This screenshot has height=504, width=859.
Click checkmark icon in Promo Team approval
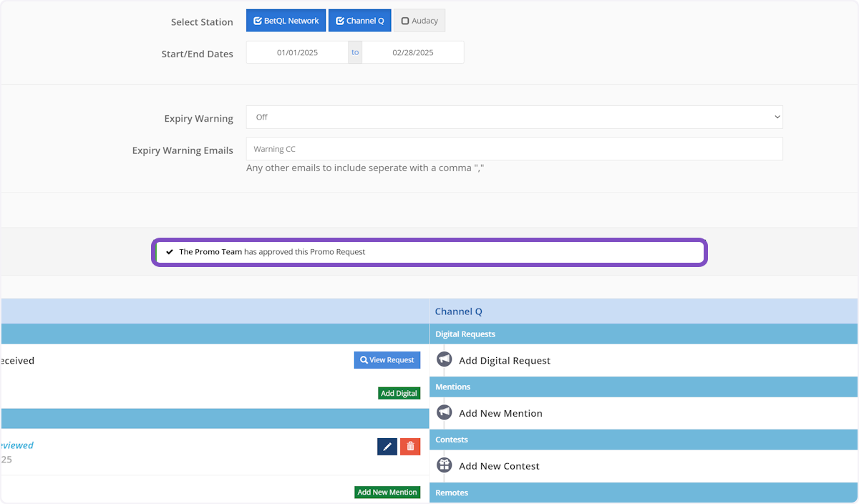click(170, 252)
